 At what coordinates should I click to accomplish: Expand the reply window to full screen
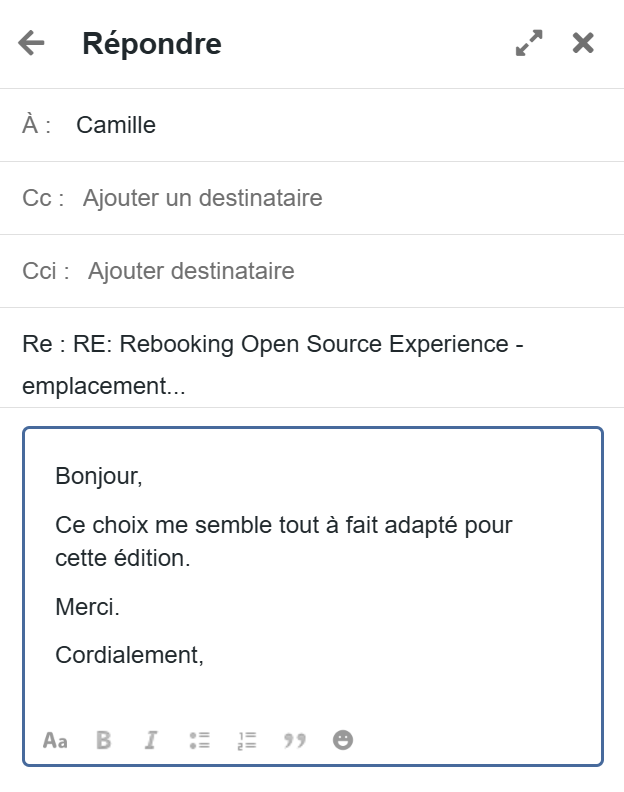[529, 43]
